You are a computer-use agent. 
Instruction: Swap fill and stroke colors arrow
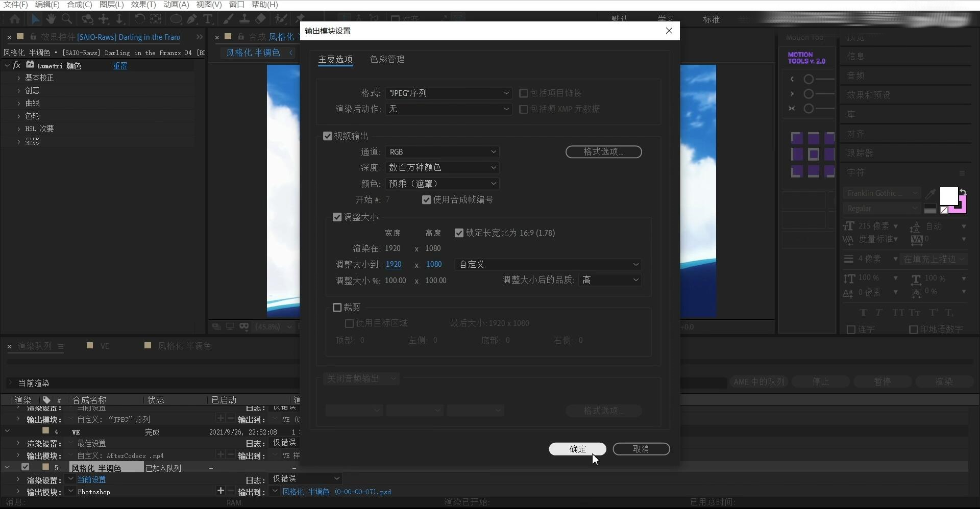(963, 192)
